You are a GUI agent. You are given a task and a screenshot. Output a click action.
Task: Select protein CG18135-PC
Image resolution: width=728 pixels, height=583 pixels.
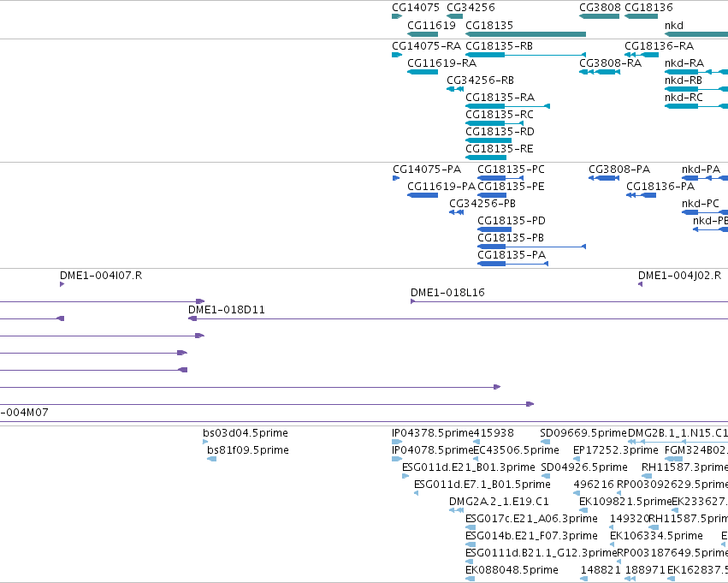tap(511, 170)
